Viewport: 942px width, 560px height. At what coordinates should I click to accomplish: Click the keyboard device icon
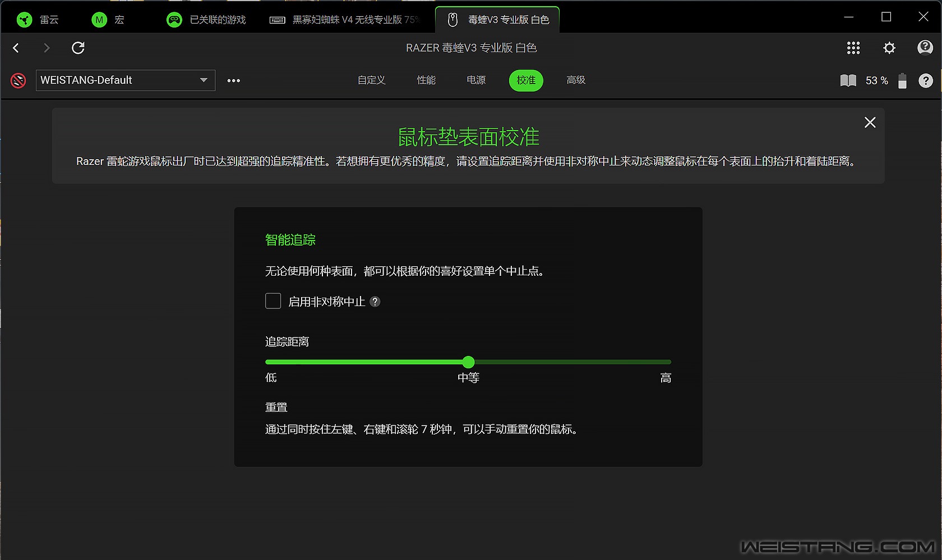pyautogui.click(x=278, y=20)
